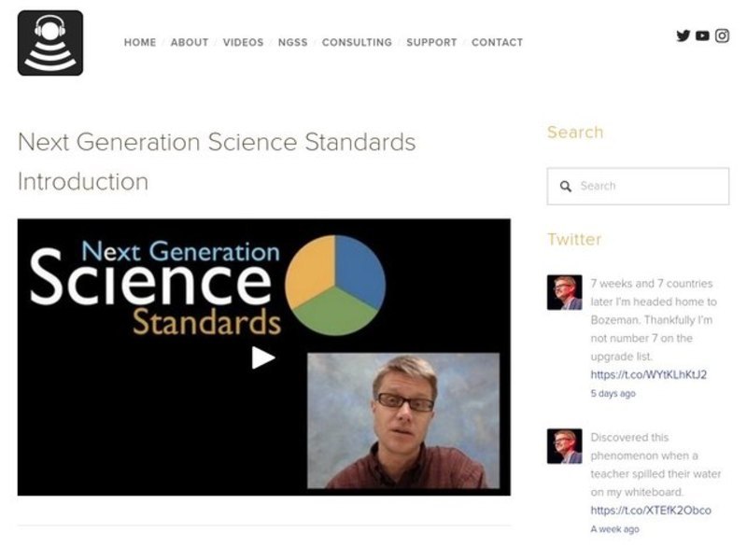Open the NGSS menu item
Viewport: 747px width, 560px height.
(292, 42)
